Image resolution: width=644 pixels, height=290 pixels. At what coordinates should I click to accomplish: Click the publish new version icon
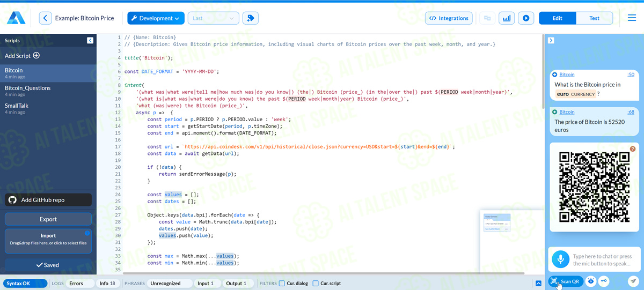pyautogui.click(x=250, y=18)
